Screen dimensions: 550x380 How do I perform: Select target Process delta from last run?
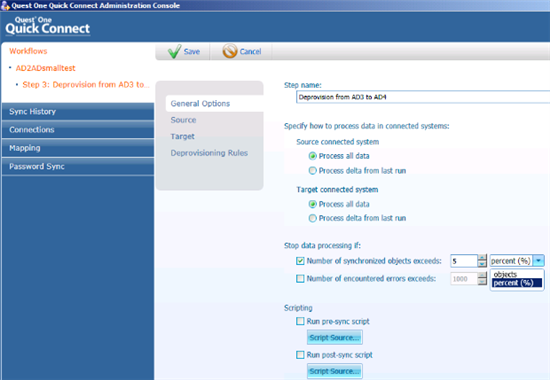(312, 218)
